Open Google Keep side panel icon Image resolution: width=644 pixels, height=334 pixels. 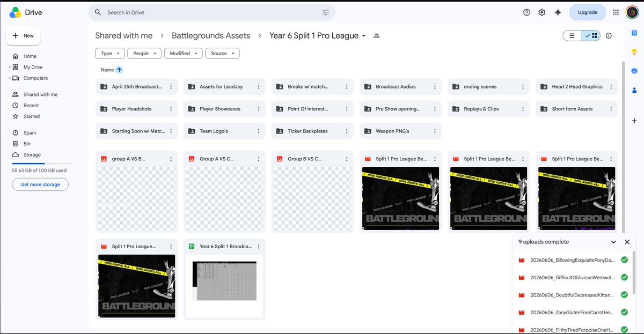click(634, 52)
